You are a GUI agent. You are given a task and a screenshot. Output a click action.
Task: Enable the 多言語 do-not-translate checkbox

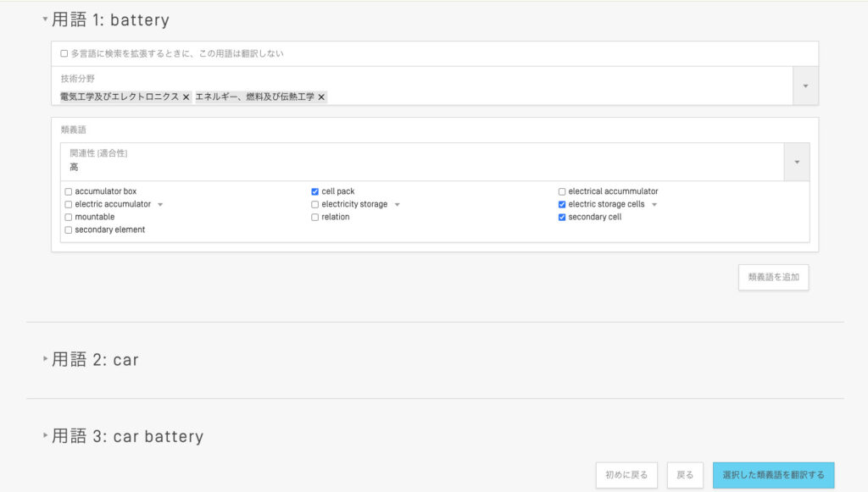64,53
